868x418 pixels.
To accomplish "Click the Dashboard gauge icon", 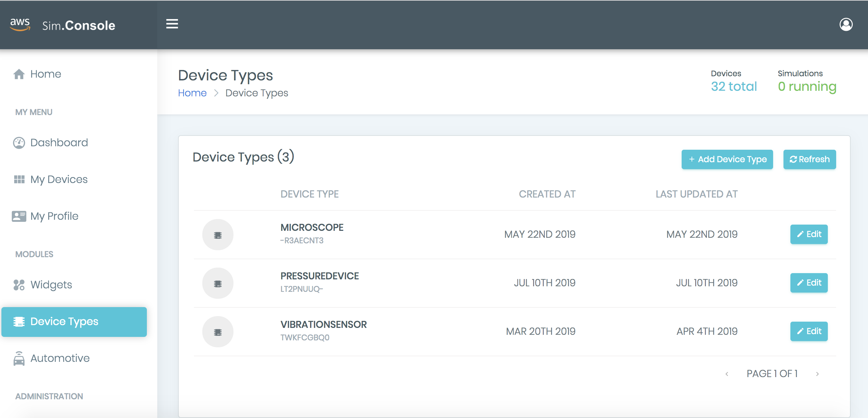I will point(19,143).
